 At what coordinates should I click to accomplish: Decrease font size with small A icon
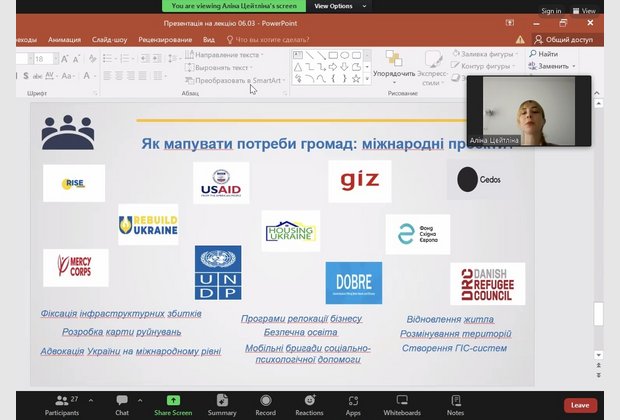(x=77, y=59)
